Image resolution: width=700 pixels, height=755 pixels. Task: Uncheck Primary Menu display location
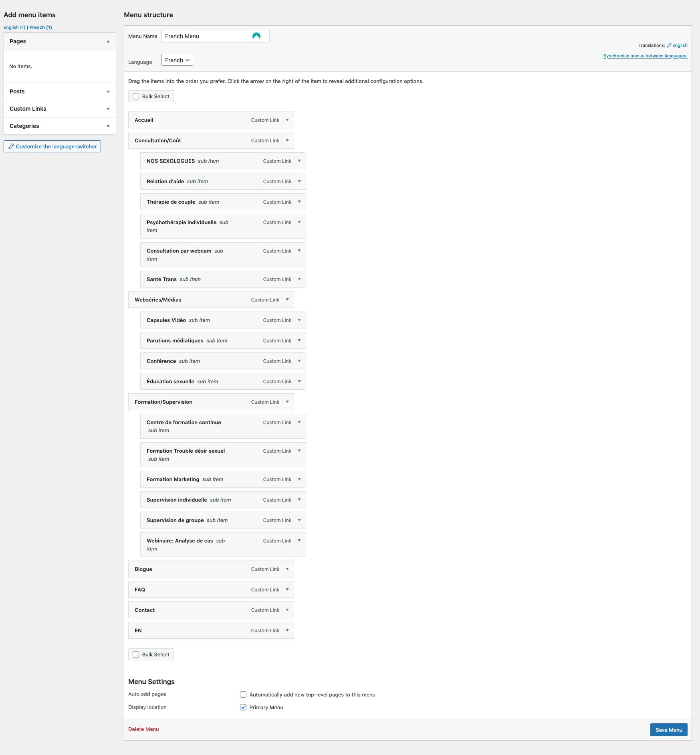[243, 707]
